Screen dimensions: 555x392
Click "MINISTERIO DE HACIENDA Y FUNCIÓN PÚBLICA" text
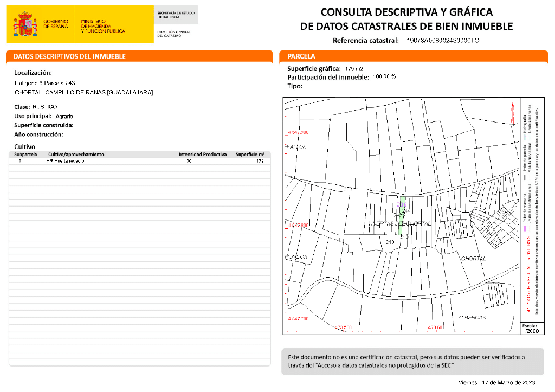[103, 26]
